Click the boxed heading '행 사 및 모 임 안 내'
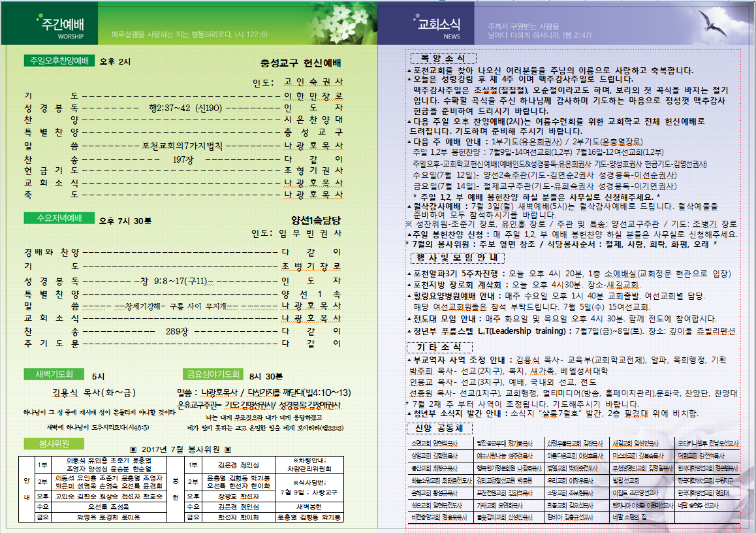This screenshot has width=756, height=533. [x=458, y=258]
